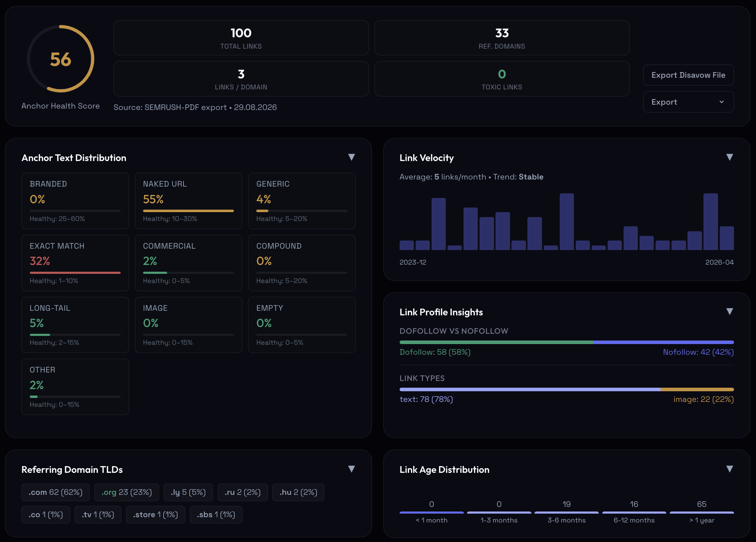Image resolution: width=756 pixels, height=542 pixels.
Task: Click the text: 78 (78%) label
Action: point(426,399)
